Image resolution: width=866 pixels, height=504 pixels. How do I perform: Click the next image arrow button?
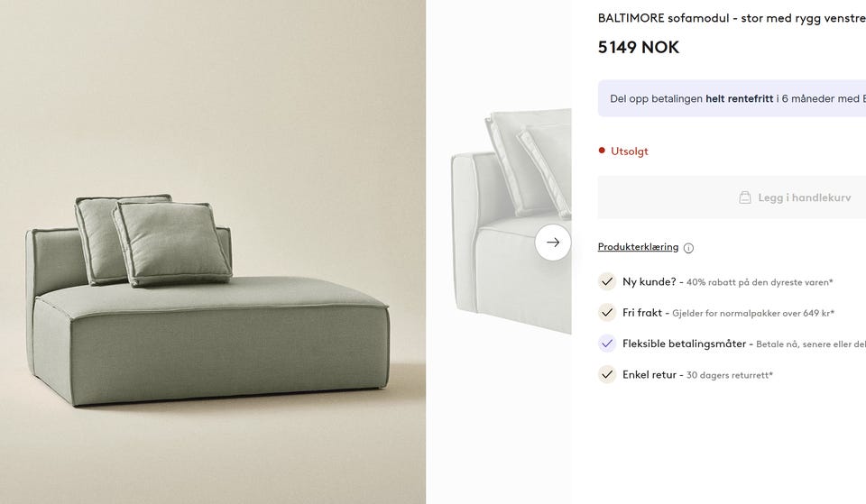coord(553,243)
